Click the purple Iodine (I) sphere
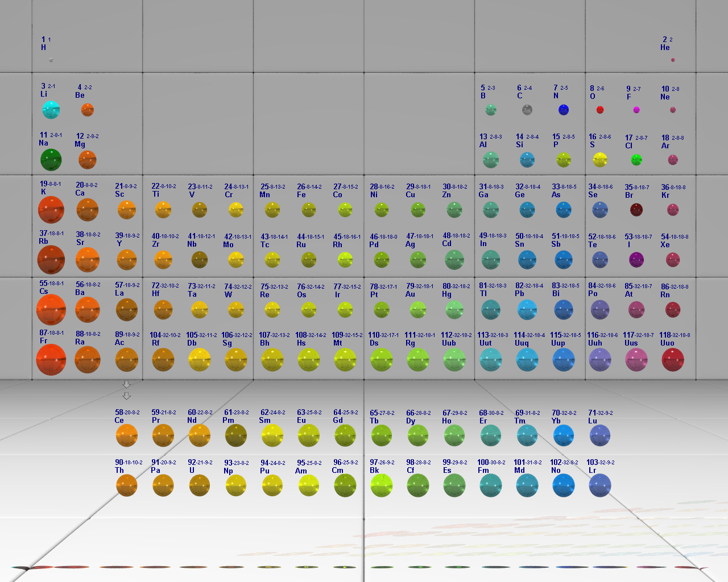 pos(636,260)
